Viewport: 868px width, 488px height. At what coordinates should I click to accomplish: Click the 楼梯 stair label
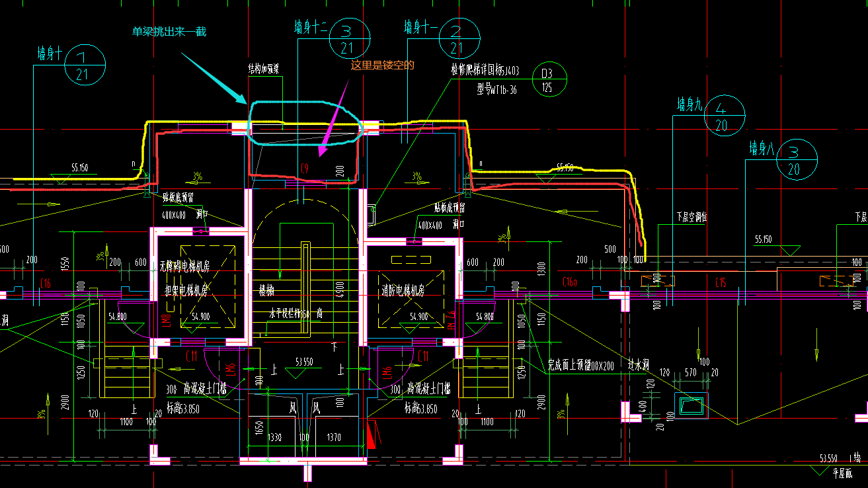click(266, 291)
